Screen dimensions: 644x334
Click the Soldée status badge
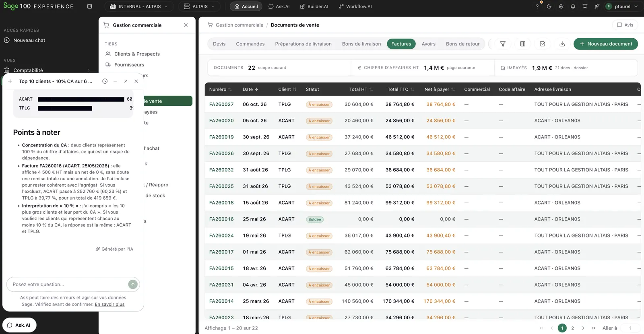[315, 219]
